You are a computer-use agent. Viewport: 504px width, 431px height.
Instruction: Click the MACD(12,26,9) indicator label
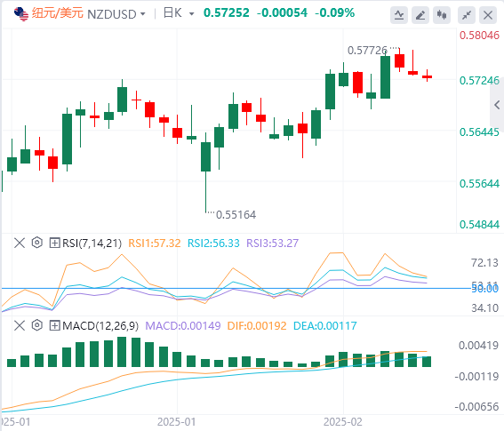click(x=100, y=326)
